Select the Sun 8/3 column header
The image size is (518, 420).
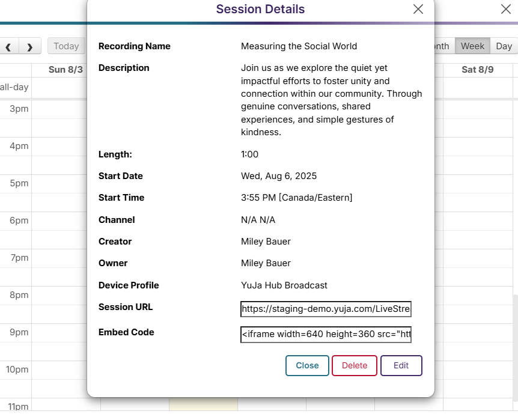pos(66,70)
